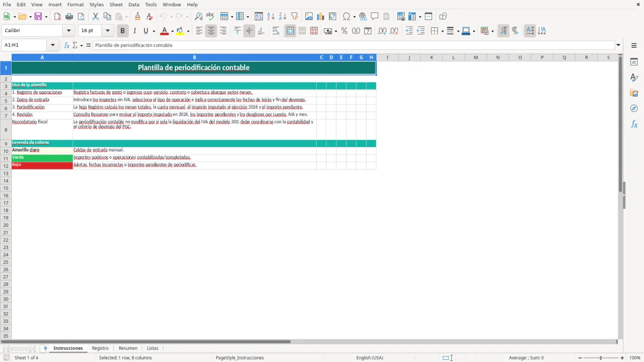Click the Copy icon
644x362 pixels.
[107, 17]
